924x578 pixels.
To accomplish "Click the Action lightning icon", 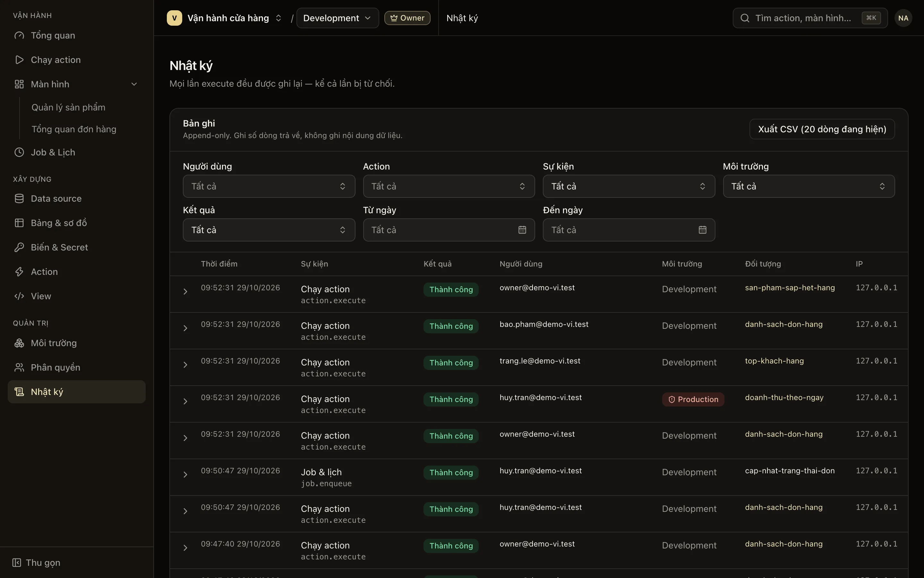I will [x=19, y=272].
